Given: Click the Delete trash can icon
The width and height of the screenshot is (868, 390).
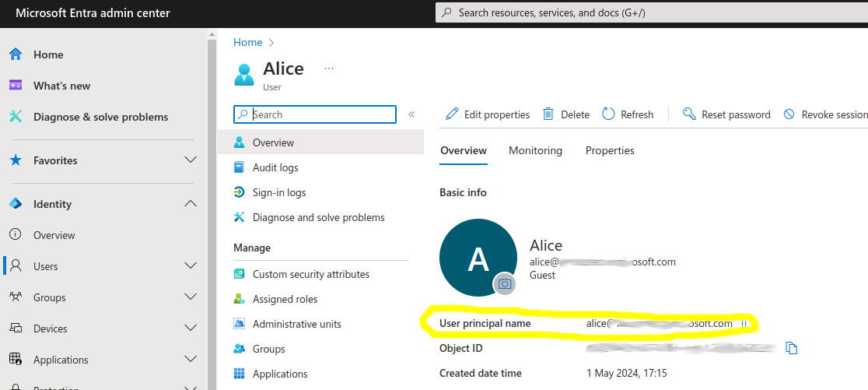Looking at the screenshot, I should [x=548, y=114].
